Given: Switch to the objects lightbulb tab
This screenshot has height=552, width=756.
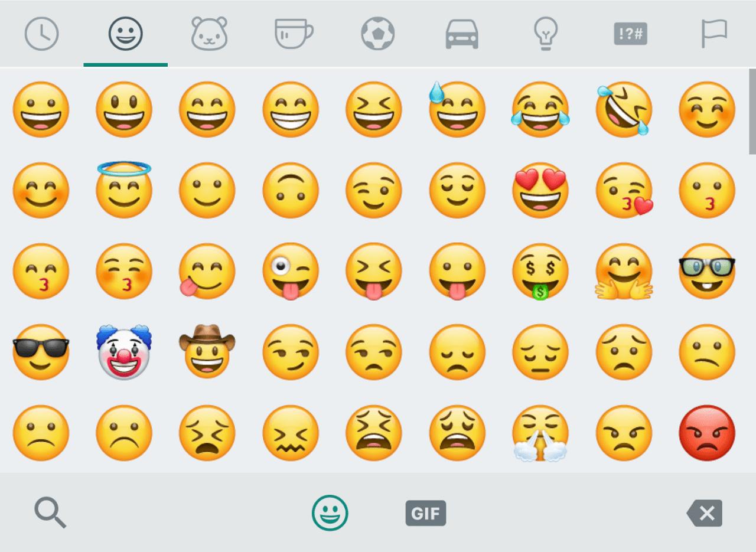Looking at the screenshot, I should click(x=546, y=34).
